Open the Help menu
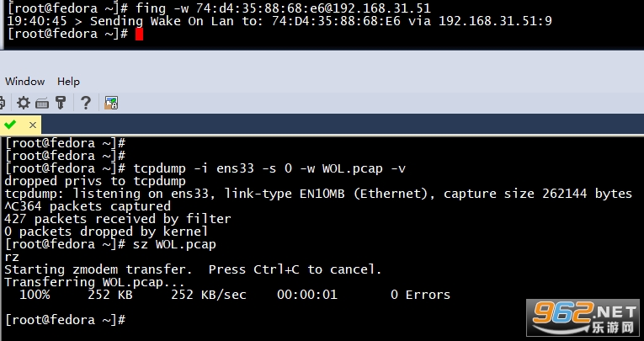The width and height of the screenshot is (644, 341). coord(68,82)
